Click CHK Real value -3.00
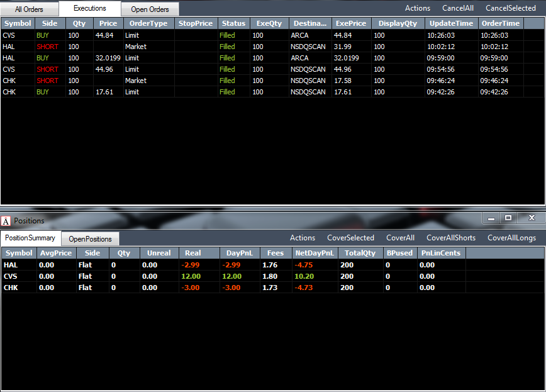The image size is (546, 392). click(191, 288)
